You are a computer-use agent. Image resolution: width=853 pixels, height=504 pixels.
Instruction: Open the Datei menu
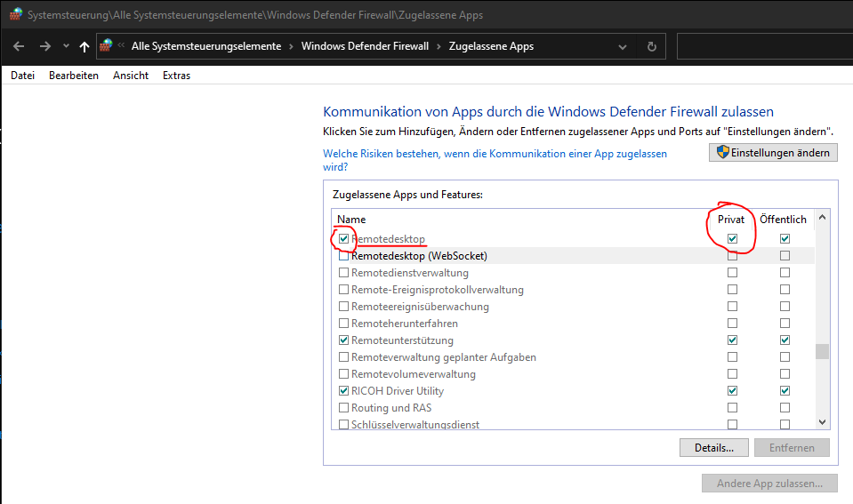tap(23, 76)
